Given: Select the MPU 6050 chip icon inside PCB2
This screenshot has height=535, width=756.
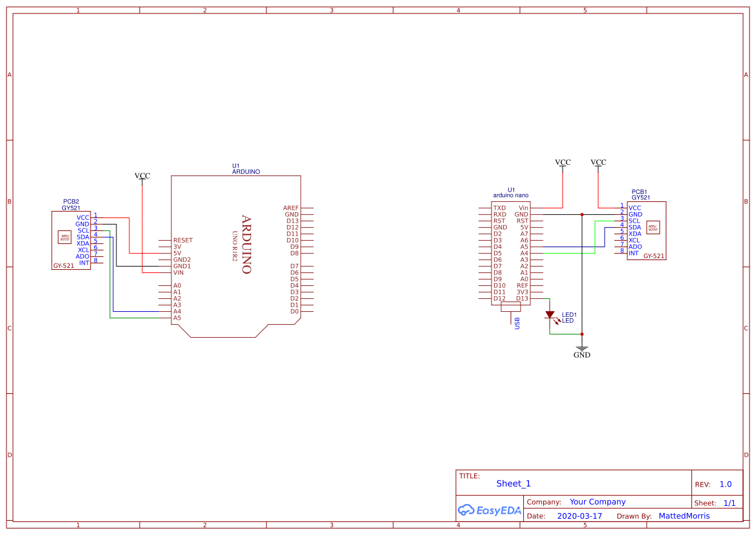Looking at the screenshot, I should tap(65, 237).
